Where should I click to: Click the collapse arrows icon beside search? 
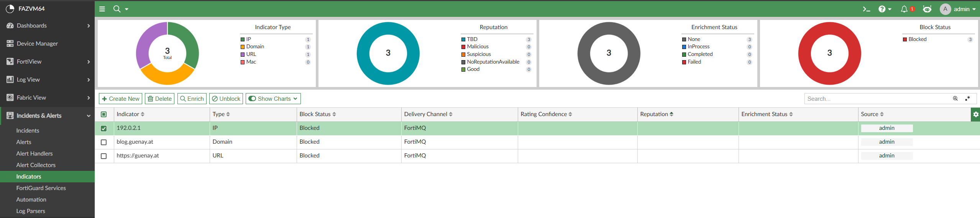(x=968, y=98)
